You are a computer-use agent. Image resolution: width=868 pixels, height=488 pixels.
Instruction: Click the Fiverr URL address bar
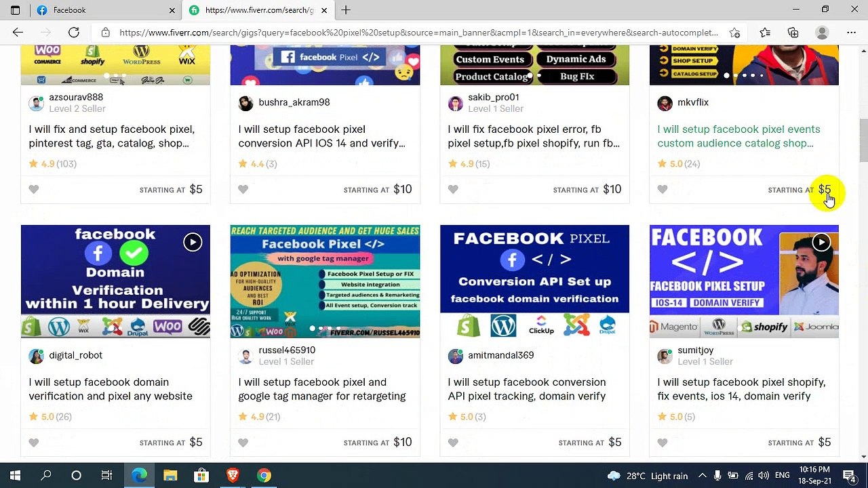(419, 33)
